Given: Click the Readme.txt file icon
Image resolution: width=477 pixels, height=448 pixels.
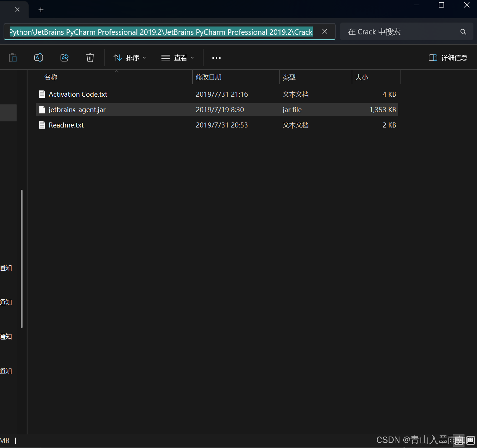Looking at the screenshot, I should [42, 125].
